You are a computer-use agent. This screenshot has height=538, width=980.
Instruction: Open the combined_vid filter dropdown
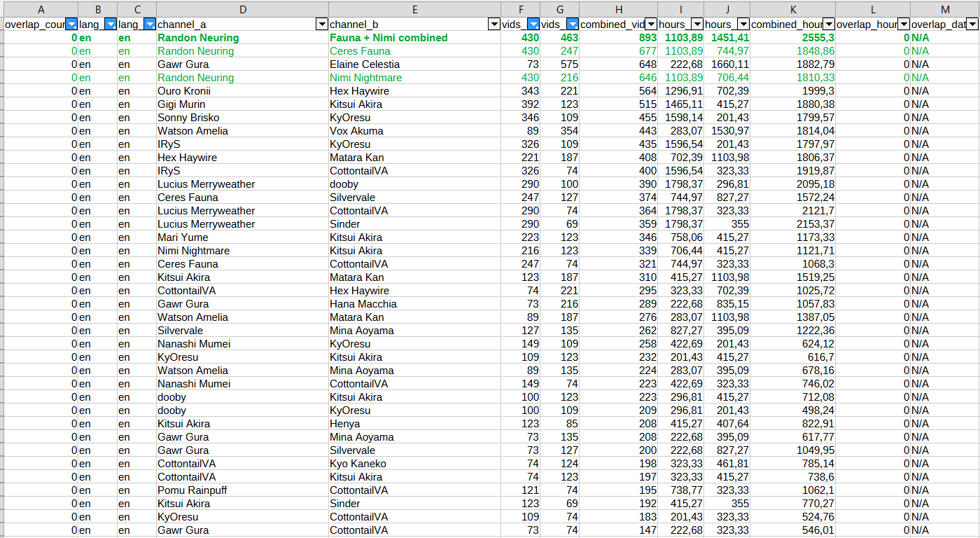(651, 25)
